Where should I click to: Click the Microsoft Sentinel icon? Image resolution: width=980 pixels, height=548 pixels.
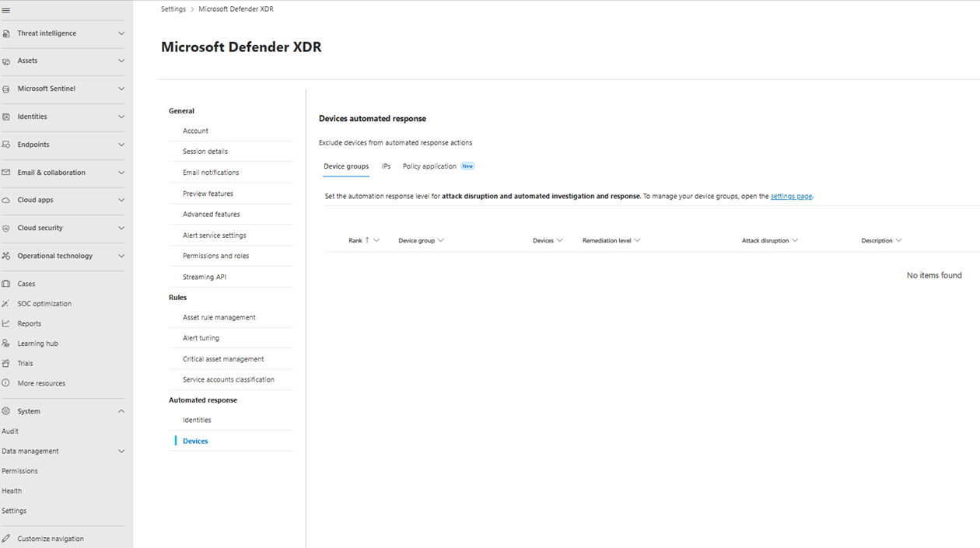tap(6, 89)
